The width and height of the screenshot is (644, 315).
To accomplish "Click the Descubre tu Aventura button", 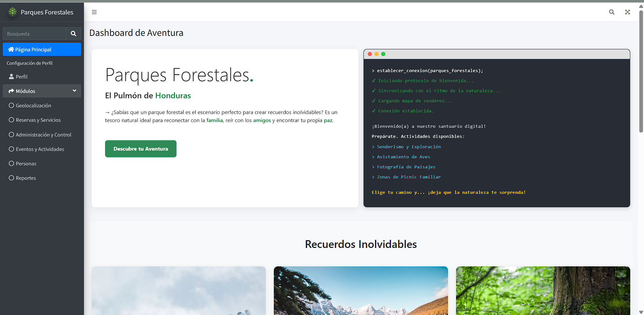I will (141, 149).
